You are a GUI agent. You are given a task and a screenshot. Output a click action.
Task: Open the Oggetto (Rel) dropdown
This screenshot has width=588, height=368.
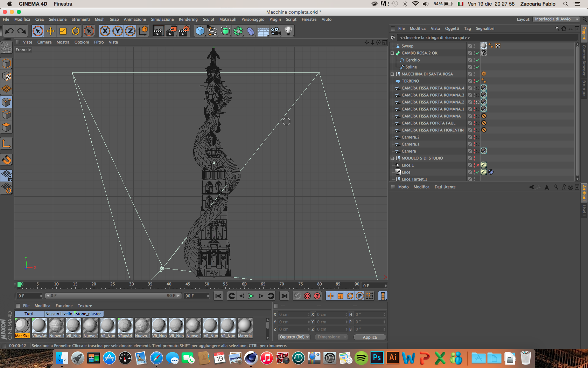click(x=294, y=337)
